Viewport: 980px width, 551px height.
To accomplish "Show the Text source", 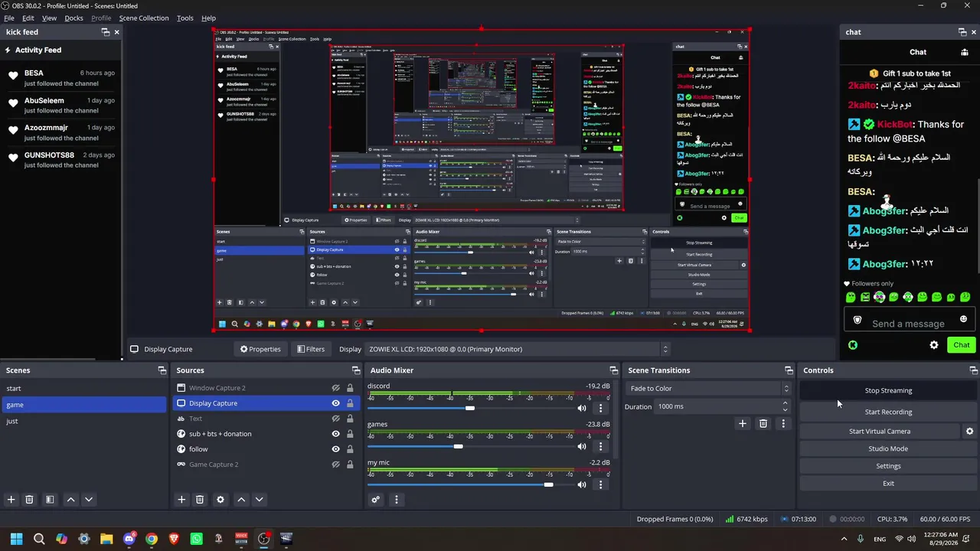I will pos(336,419).
